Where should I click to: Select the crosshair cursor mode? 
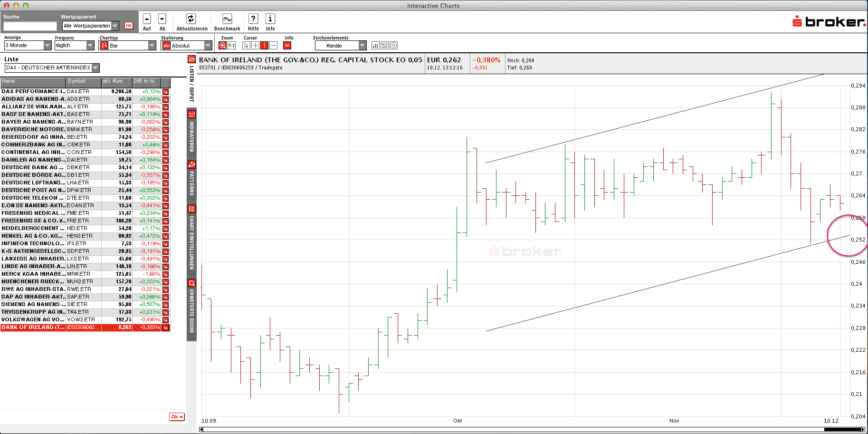pyautogui.click(x=255, y=46)
